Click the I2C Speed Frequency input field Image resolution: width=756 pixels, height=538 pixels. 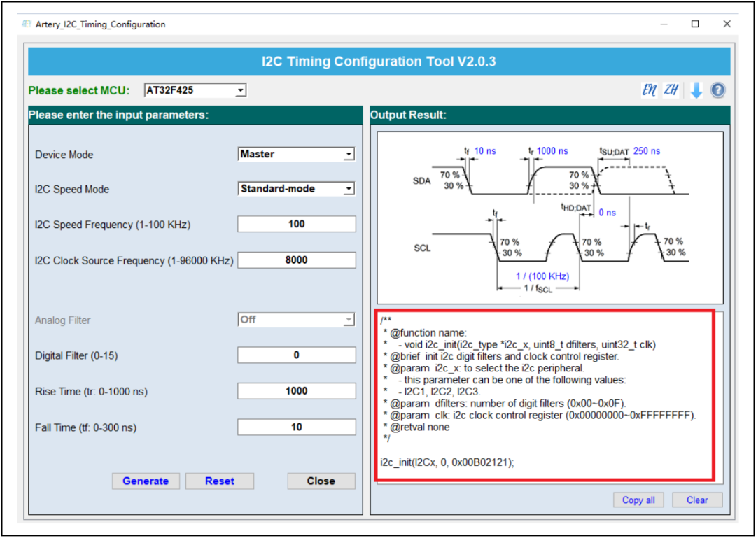pyautogui.click(x=296, y=225)
